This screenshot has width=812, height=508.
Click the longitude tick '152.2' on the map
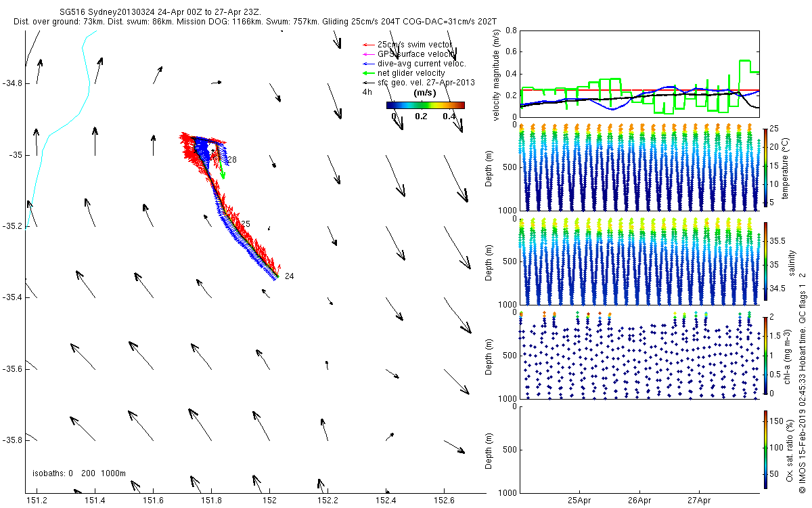pos(328,501)
